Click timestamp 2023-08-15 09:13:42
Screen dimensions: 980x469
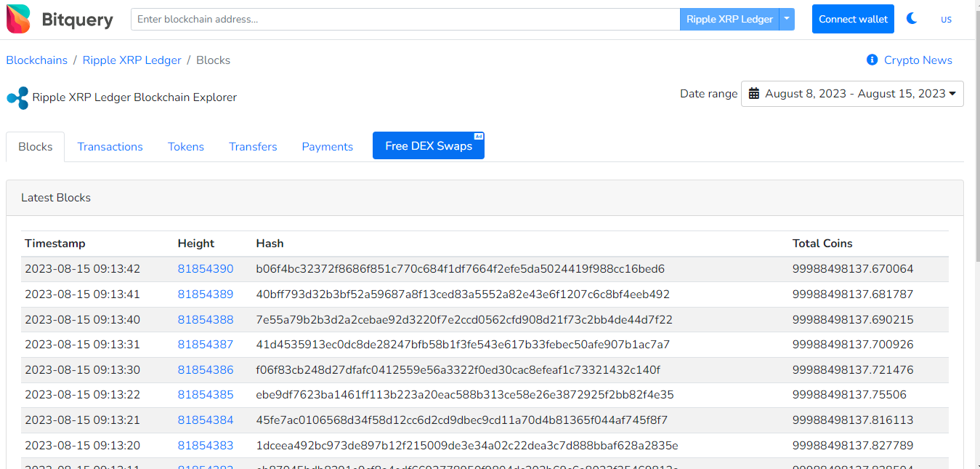click(x=82, y=269)
